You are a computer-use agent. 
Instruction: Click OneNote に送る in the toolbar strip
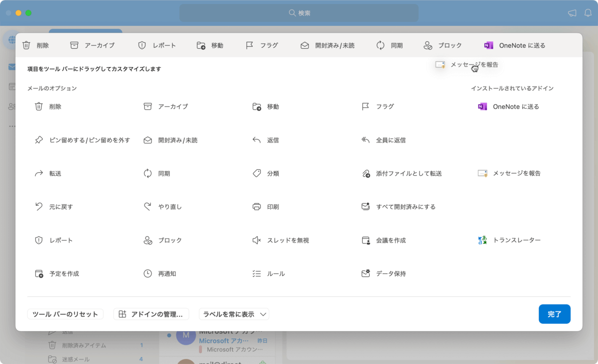[515, 45]
